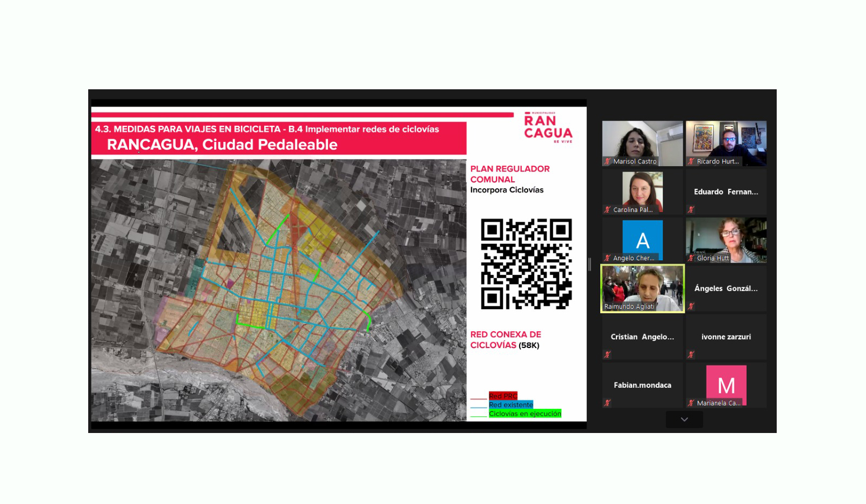This screenshot has height=504, width=866.
Task: Click '4.3. MEDIDAS PARA VIAJES EN BICICLETA' header
Action: click(x=188, y=129)
